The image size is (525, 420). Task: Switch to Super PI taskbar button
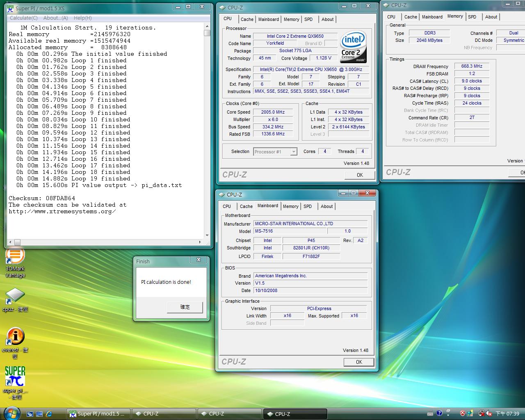click(x=99, y=414)
